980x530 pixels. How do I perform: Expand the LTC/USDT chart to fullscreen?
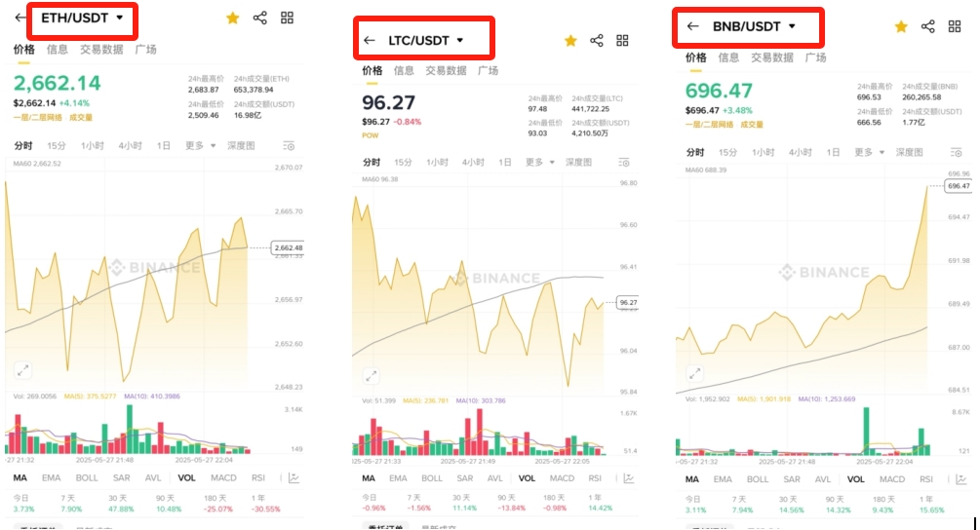coord(372,376)
